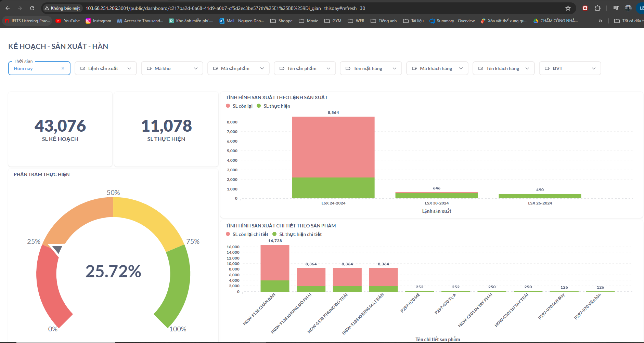Open the browser extensions puzzle icon
Screen dimensions: 644x343
tap(597, 8)
